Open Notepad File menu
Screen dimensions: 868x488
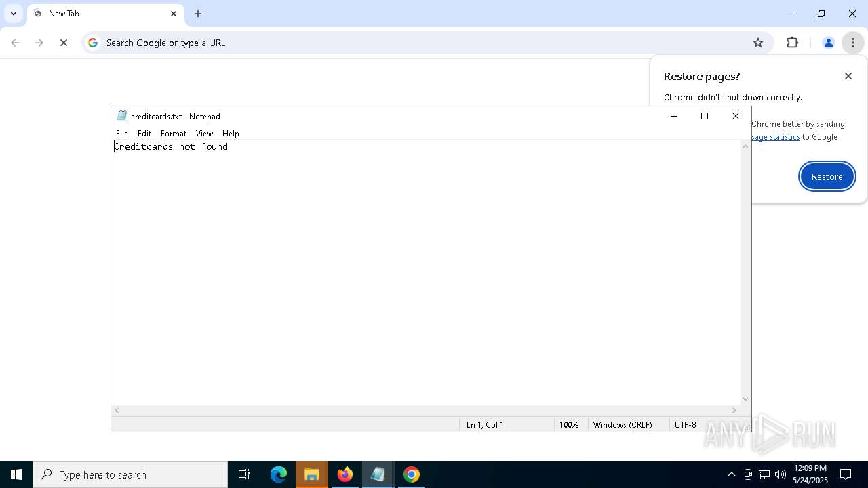coord(122,134)
